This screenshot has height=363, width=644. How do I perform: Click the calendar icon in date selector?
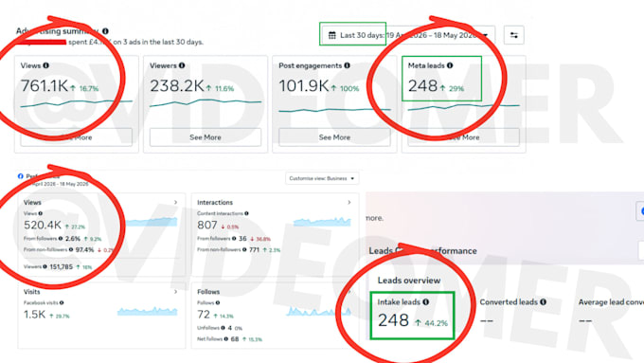pos(331,35)
